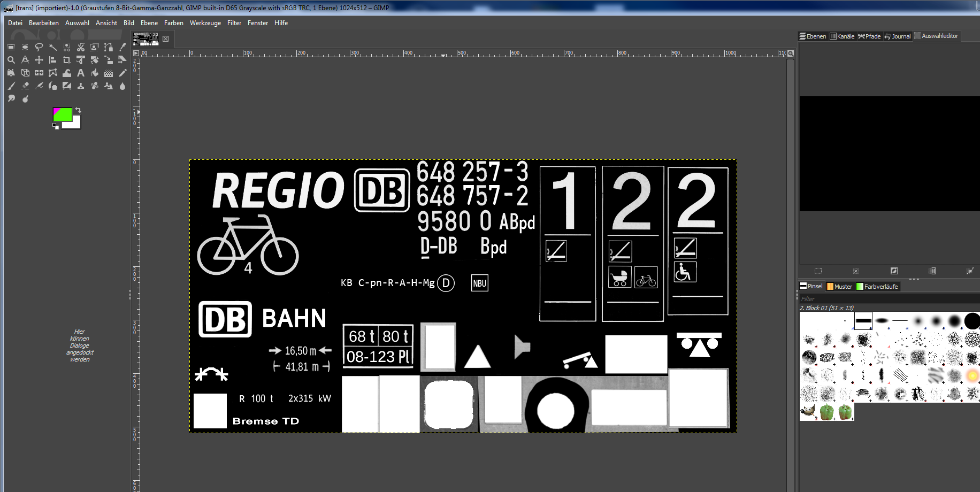Image resolution: width=980 pixels, height=492 pixels.
Task: Select the Ellipse Select tool
Action: click(x=25, y=47)
